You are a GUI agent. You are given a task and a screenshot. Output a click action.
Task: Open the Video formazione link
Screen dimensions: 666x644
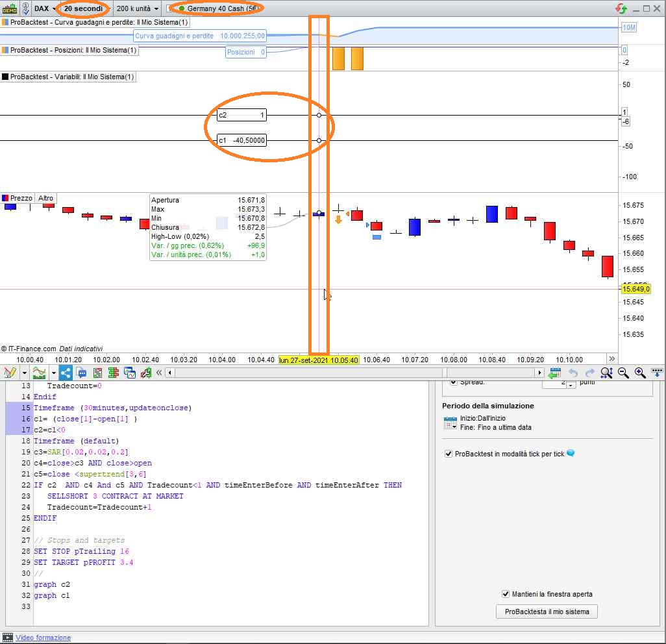tap(43, 638)
